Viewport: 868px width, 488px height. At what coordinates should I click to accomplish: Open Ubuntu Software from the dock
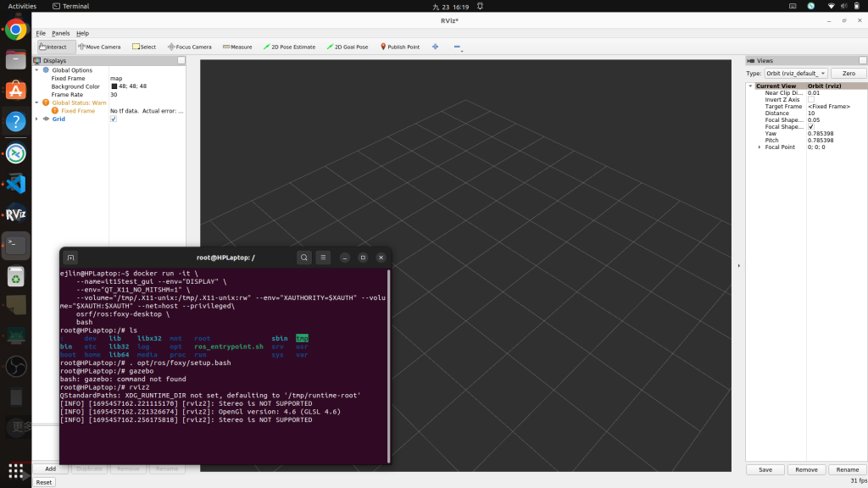pos(15,90)
